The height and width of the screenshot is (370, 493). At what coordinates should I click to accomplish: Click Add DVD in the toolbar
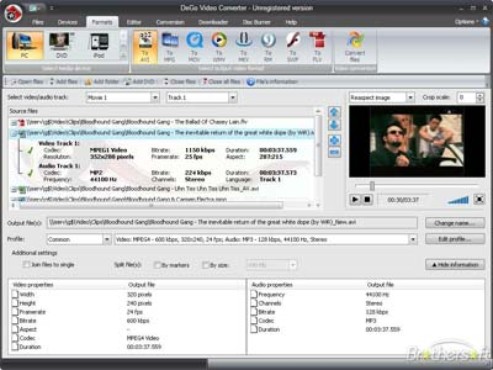[x=139, y=82]
